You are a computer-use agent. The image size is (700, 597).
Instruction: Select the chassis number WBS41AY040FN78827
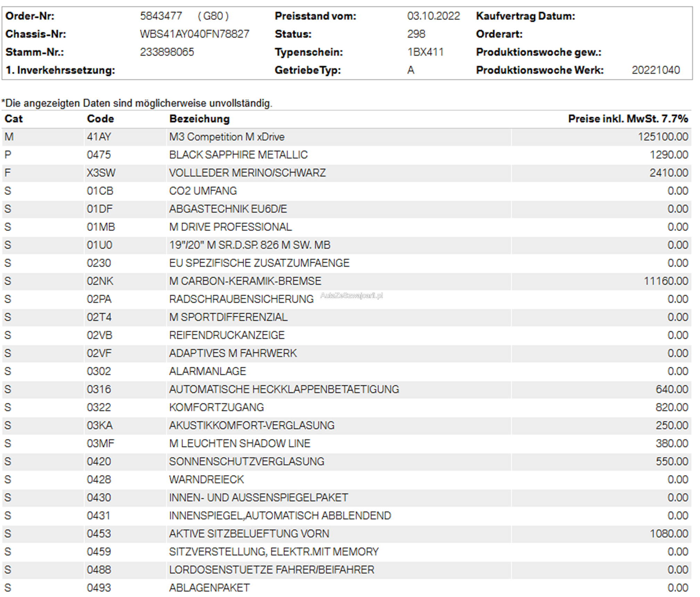click(194, 34)
